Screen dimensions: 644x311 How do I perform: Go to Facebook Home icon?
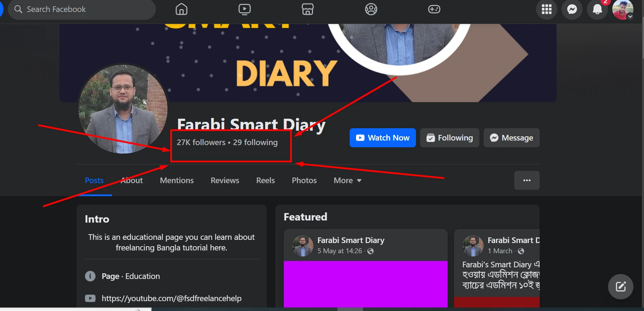click(x=182, y=9)
